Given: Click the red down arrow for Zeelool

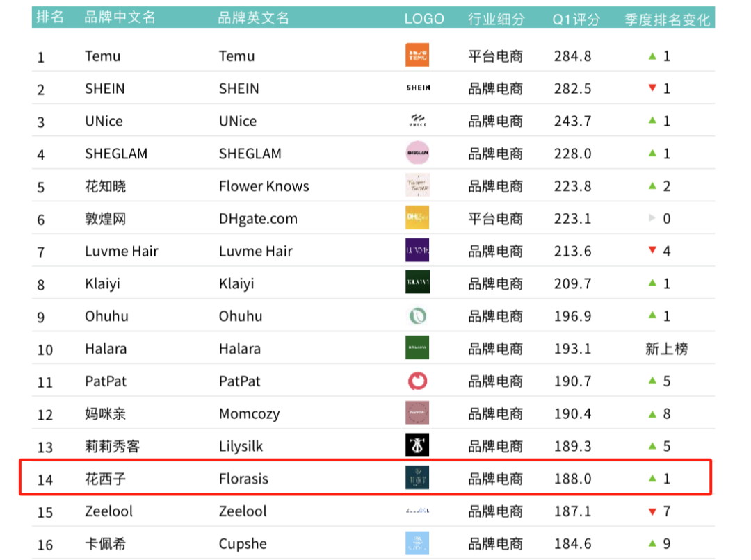Looking at the screenshot, I should [x=652, y=511].
